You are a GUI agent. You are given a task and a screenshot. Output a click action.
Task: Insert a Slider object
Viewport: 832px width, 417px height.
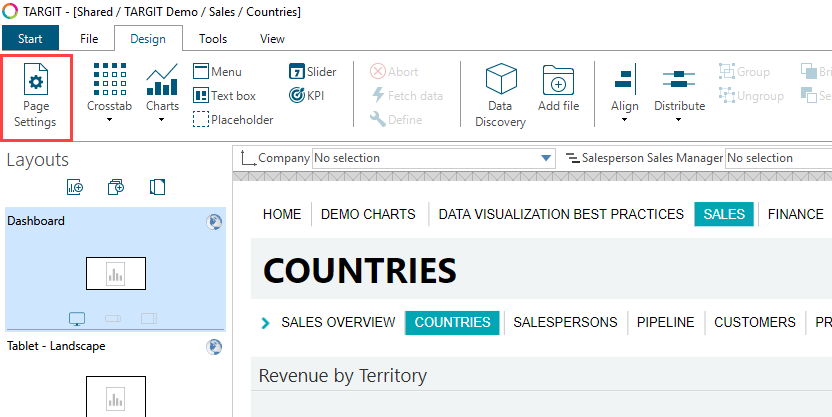313,72
